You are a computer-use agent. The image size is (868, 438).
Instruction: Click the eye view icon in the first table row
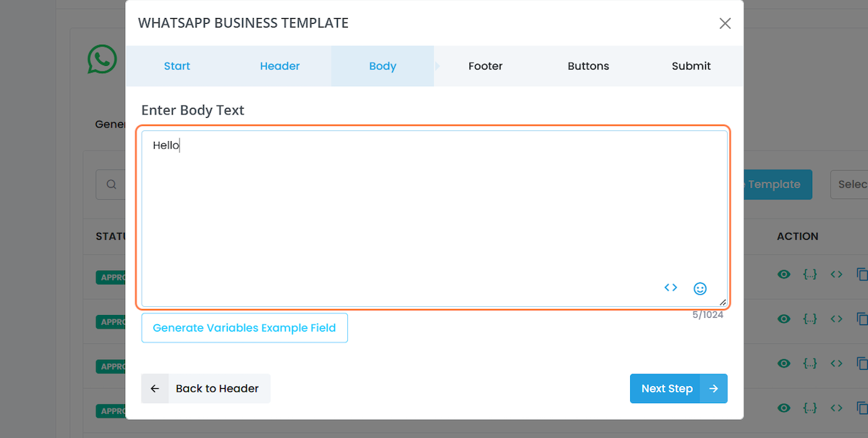pos(783,274)
